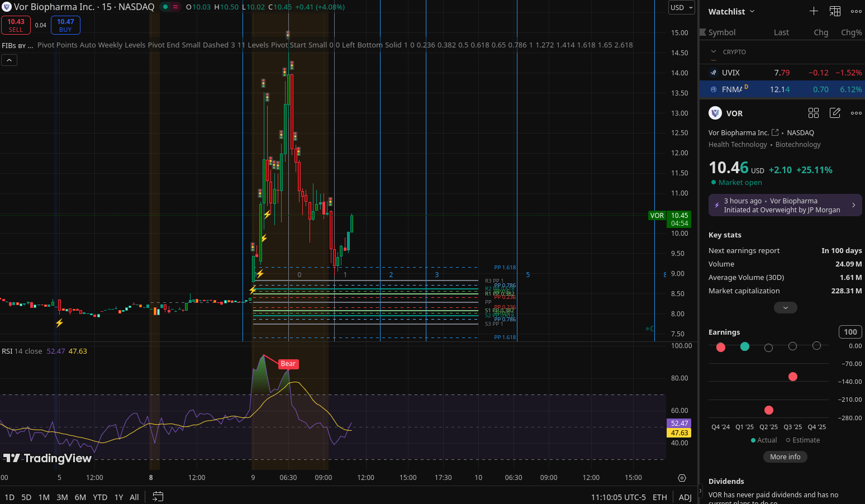Viewport: 865px width, 504px height.
Task: Open watchlist advanced view table icon
Action: click(835, 11)
